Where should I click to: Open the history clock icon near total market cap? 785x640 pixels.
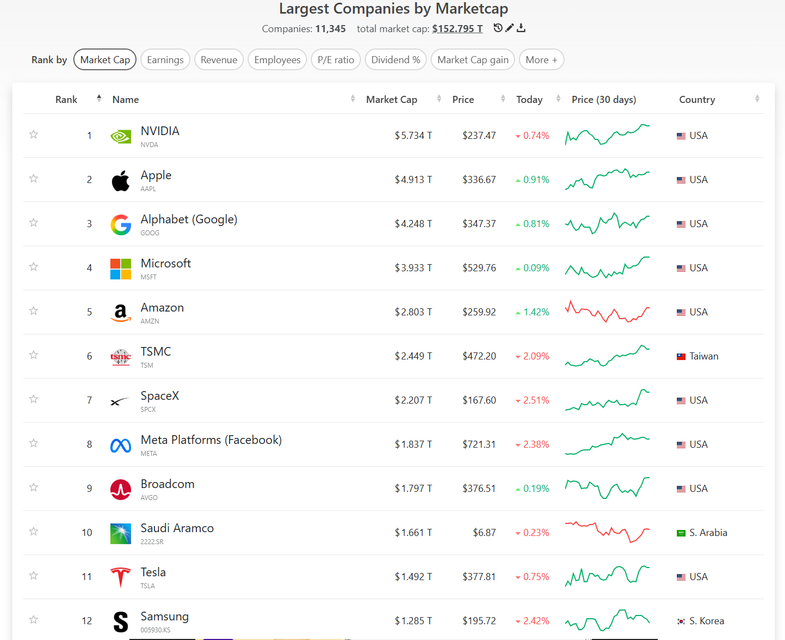pos(498,28)
